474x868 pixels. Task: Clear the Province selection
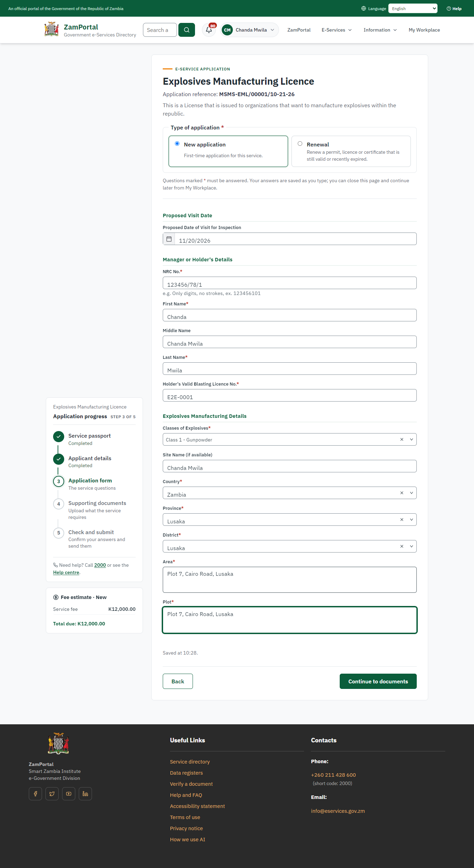402,520
